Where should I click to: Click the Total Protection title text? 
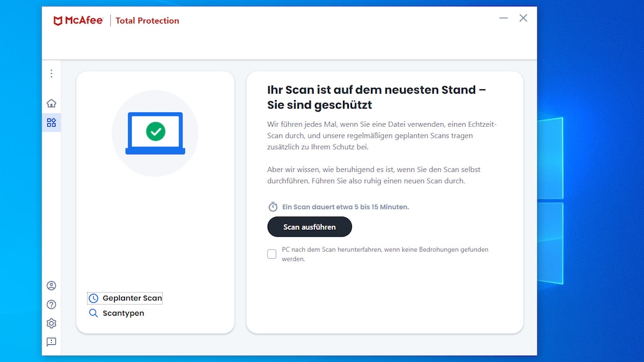[x=147, y=20]
